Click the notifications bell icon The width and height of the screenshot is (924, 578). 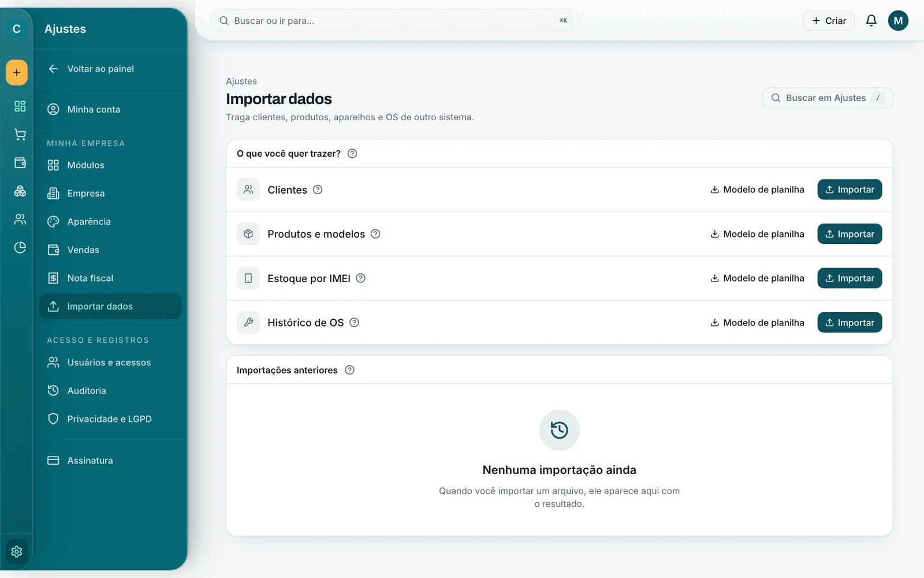pyautogui.click(x=871, y=21)
